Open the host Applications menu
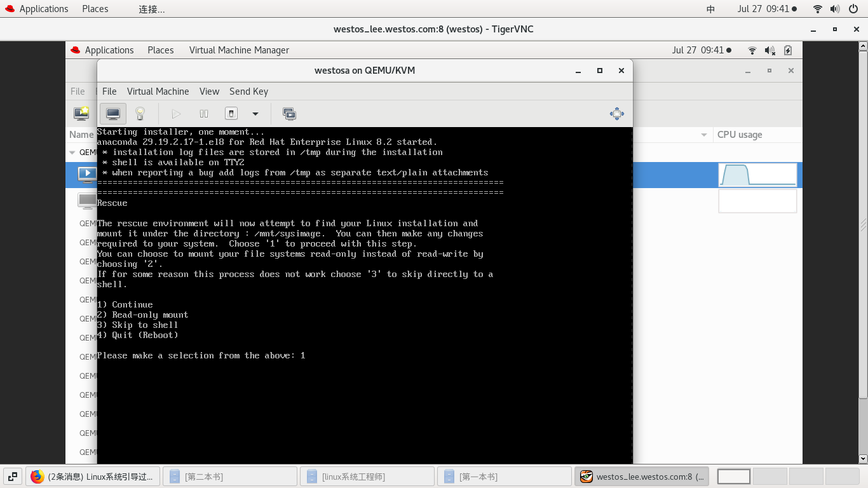This screenshot has height=488, width=868. [x=37, y=9]
